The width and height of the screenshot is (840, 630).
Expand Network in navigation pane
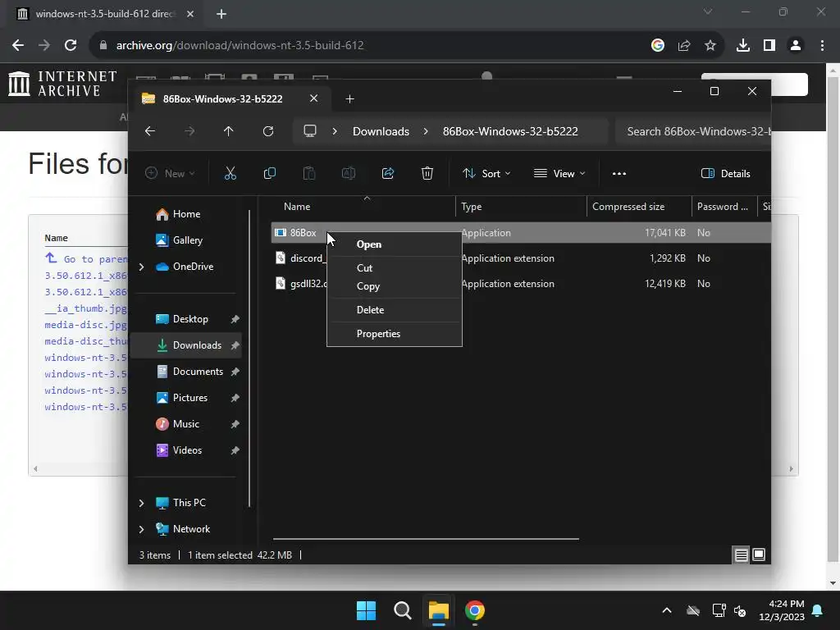coord(141,529)
